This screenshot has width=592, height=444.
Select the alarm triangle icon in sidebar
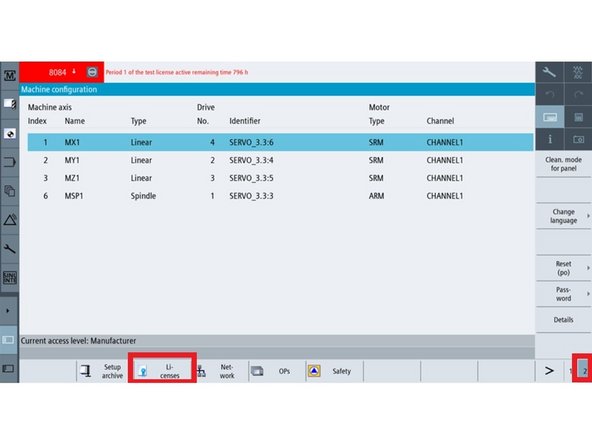(10, 220)
